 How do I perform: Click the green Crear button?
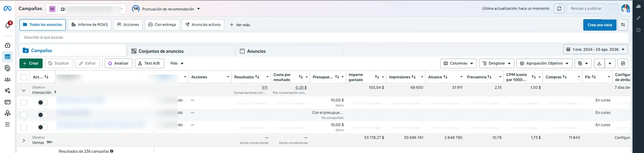(31, 63)
